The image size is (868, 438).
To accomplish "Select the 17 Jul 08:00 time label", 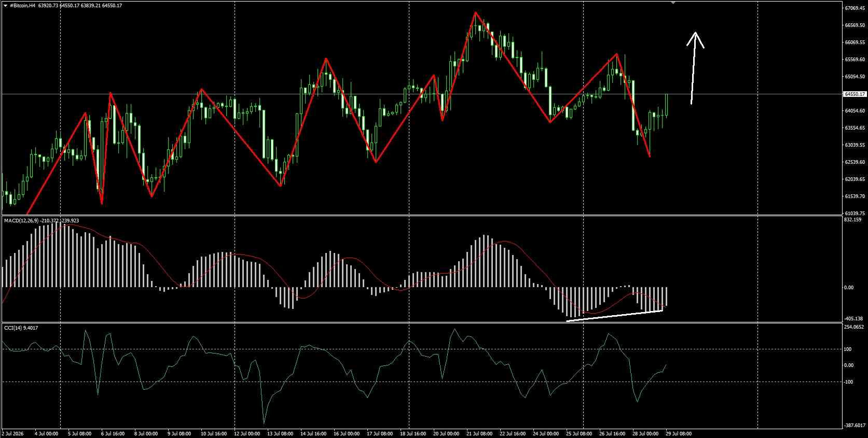I will click(380, 434).
